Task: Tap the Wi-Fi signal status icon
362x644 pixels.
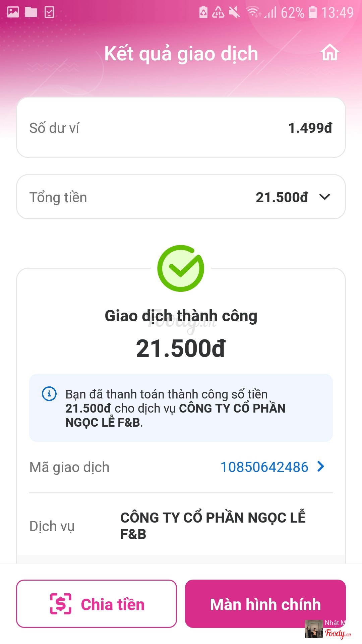Action: point(253,12)
